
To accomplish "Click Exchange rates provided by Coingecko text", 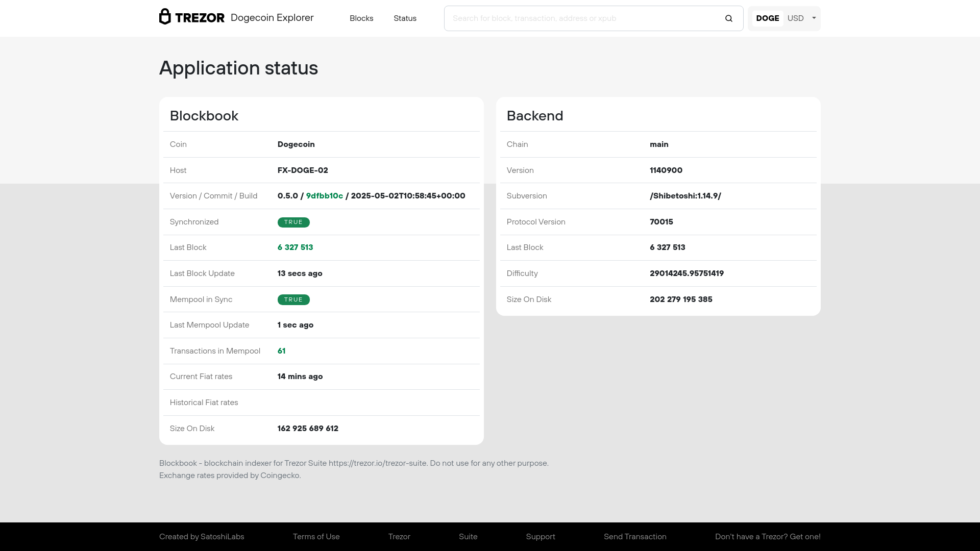I will pyautogui.click(x=230, y=475).
